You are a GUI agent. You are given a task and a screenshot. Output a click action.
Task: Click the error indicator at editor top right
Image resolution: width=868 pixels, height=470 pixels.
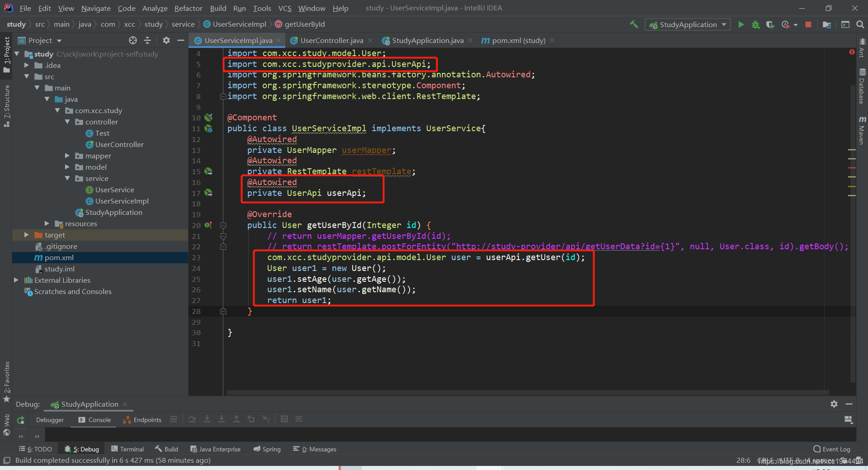(x=852, y=52)
